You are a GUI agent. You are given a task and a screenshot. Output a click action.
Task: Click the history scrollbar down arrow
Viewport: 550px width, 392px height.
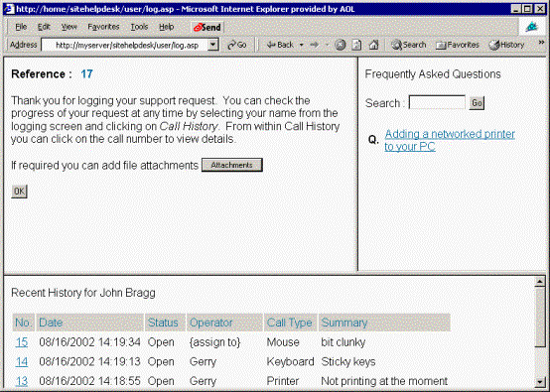(x=540, y=381)
